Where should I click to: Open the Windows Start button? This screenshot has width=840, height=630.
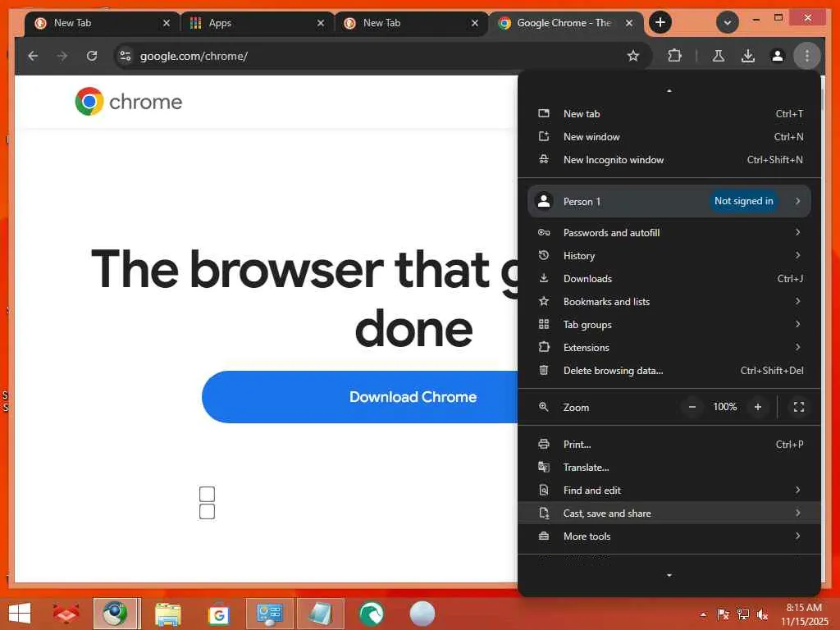click(x=20, y=614)
